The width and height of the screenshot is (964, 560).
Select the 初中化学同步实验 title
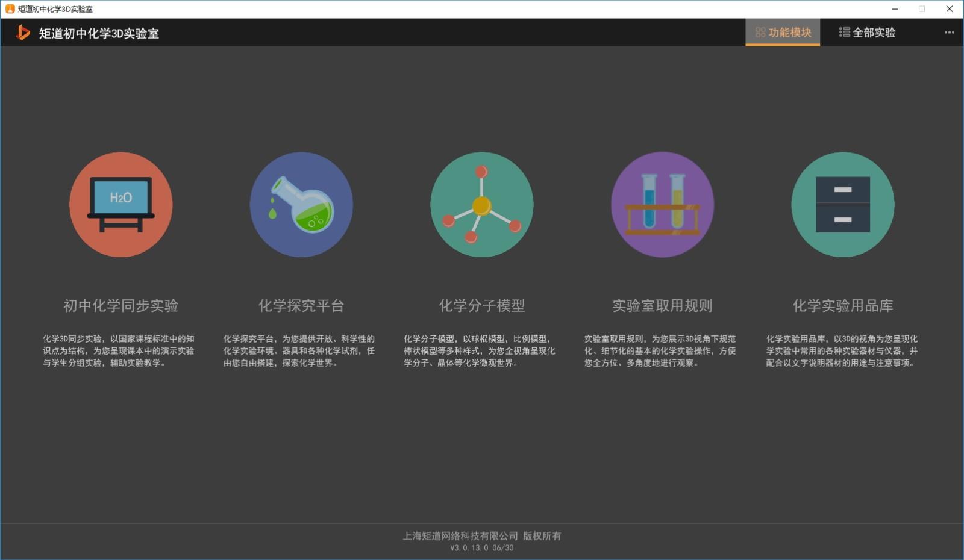coord(120,306)
